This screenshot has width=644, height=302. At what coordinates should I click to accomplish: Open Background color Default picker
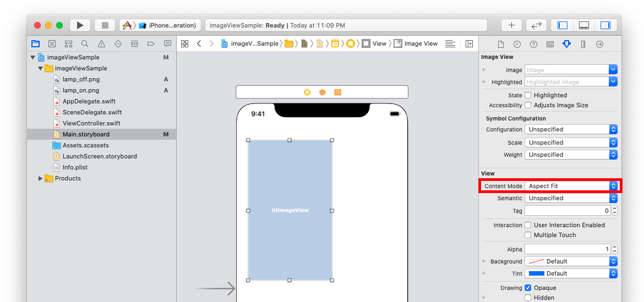[571, 261]
